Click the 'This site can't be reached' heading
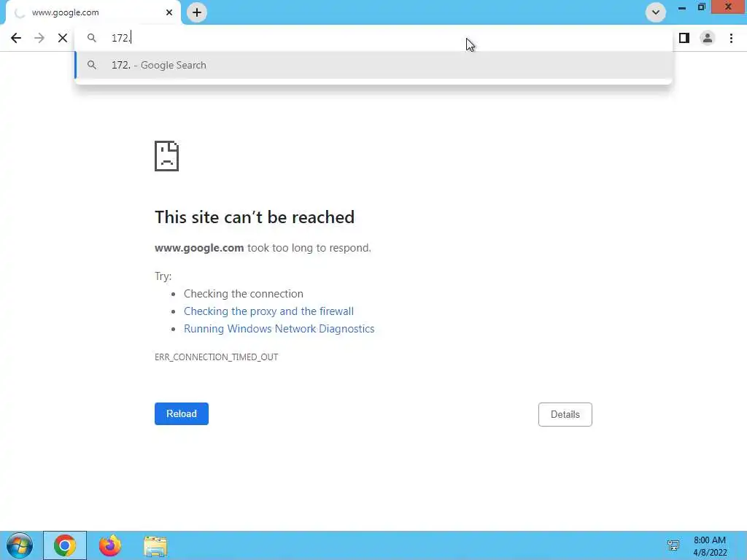Screen dimensions: 747x560 pyautogui.click(x=255, y=217)
